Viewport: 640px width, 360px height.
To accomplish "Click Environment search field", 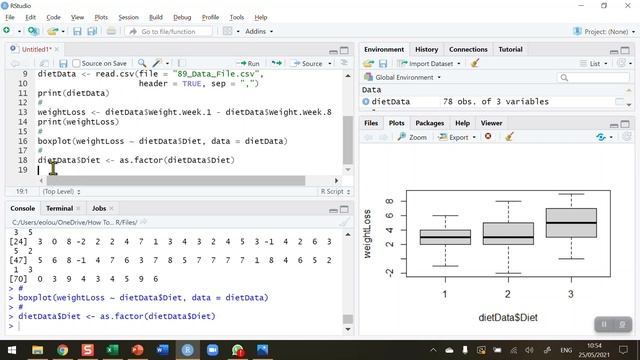I will pos(593,77).
